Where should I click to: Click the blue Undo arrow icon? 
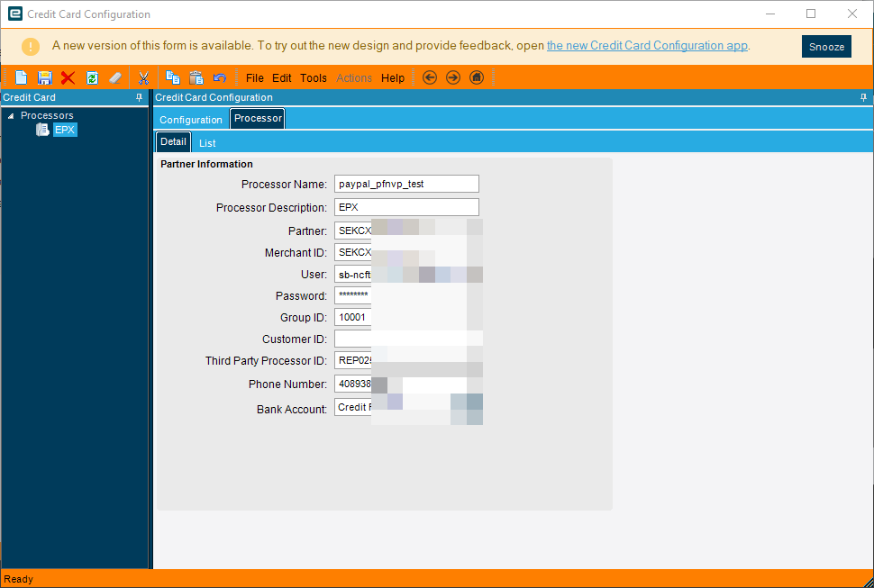pos(220,78)
